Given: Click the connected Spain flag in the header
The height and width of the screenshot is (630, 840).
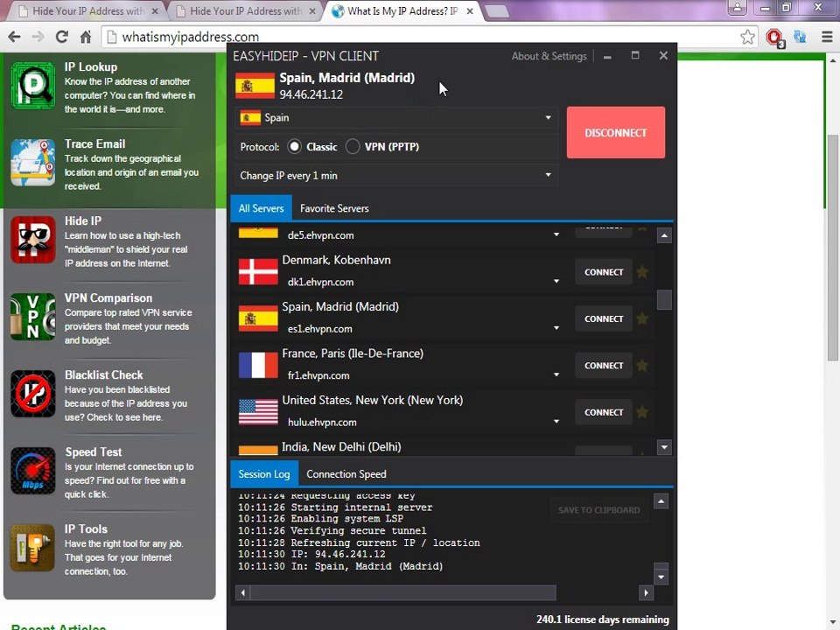Looking at the screenshot, I should click(255, 86).
